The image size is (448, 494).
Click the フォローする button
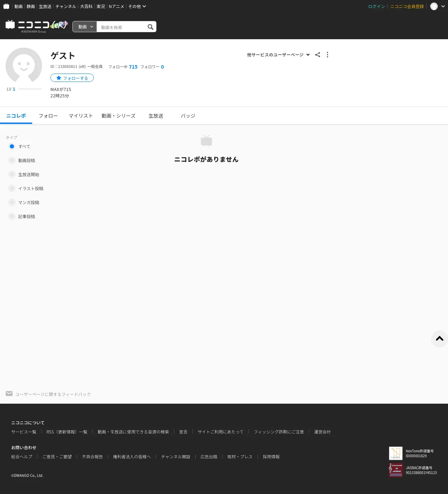pyautogui.click(x=72, y=78)
